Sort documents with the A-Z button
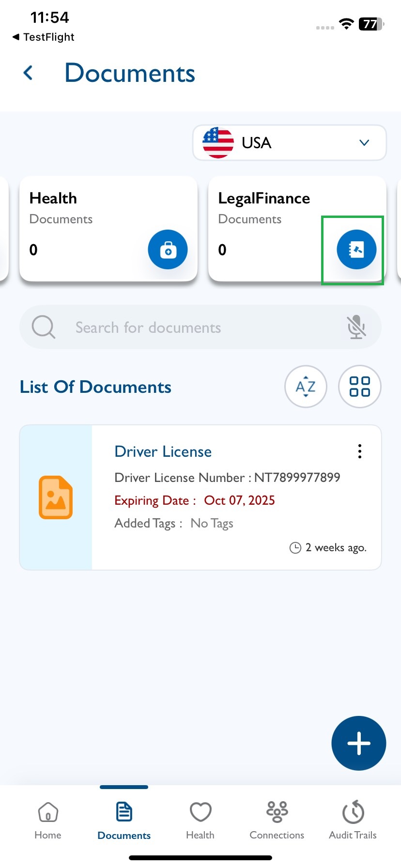The height and width of the screenshot is (868, 401). pos(306,387)
